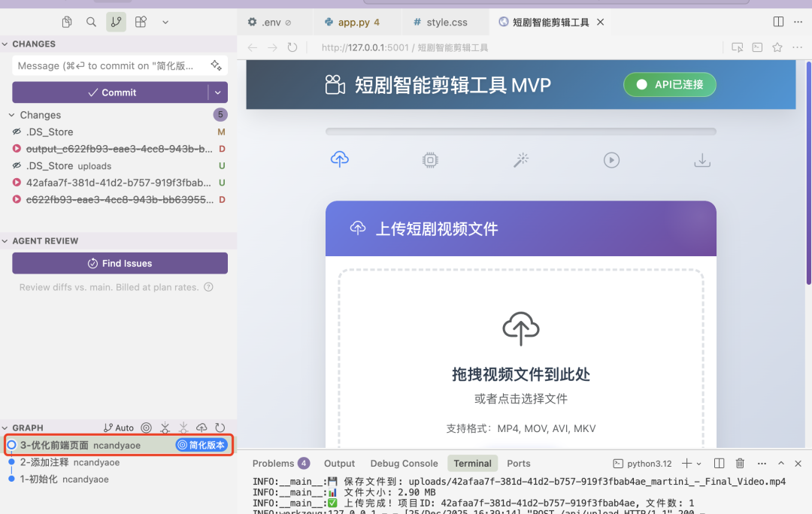Switch to the Problems panel tab
Image resolution: width=812 pixels, height=514 pixels.
tap(280, 463)
